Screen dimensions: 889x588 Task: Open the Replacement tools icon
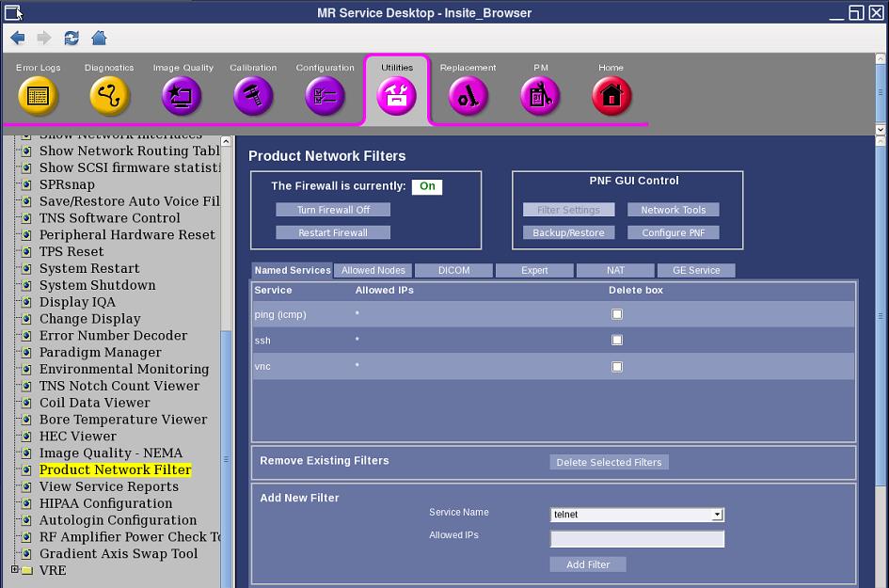[468, 96]
